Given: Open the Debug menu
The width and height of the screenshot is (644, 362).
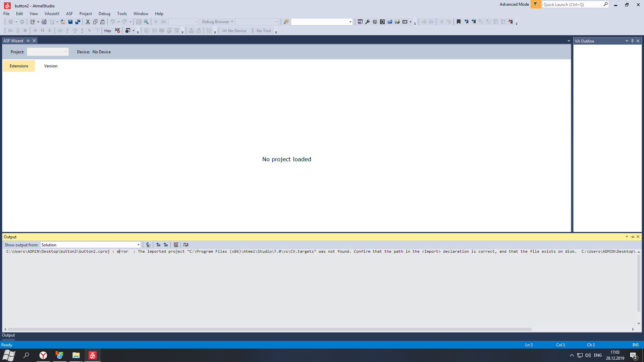Looking at the screenshot, I should 104,14.
